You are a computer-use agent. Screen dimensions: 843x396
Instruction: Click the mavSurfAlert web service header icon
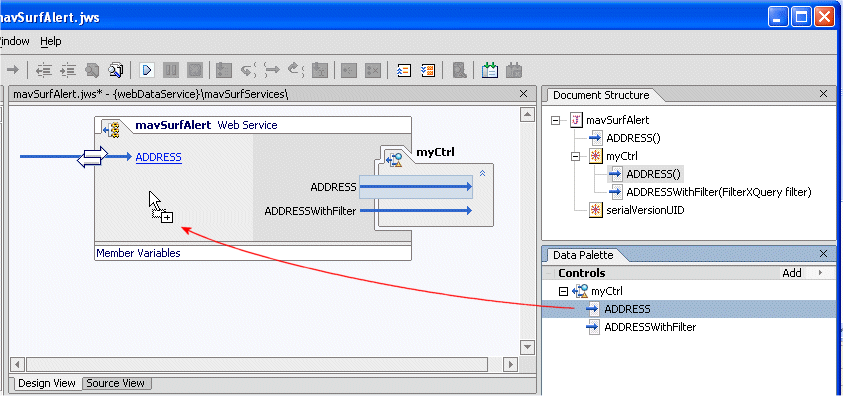tap(111, 128)
